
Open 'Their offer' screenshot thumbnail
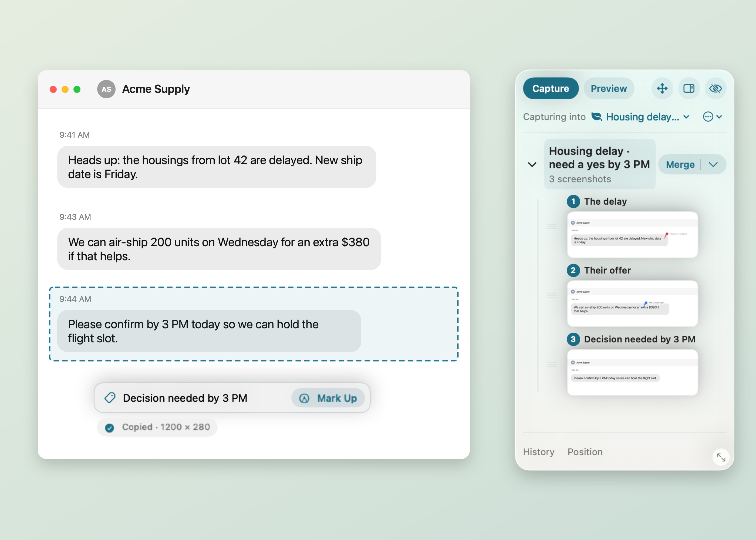click(632, 303)
